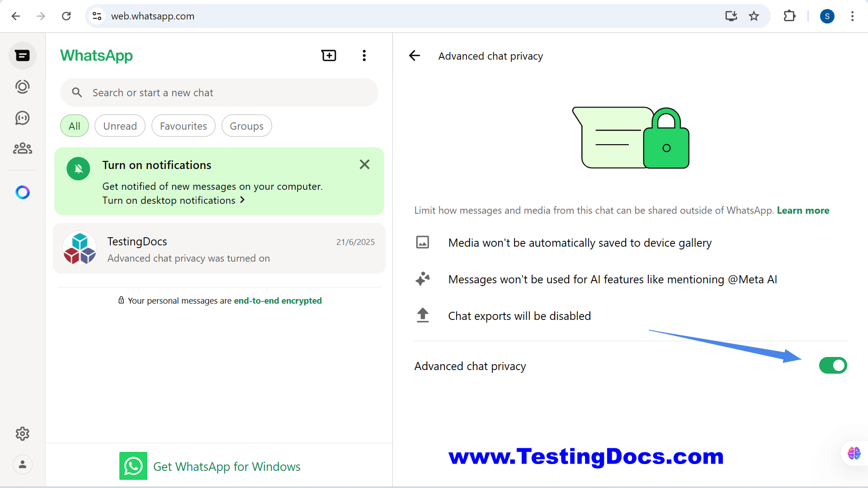The image size is (868, 488).
Task: Click the browser back arrow
Action: tap(16, 16)
